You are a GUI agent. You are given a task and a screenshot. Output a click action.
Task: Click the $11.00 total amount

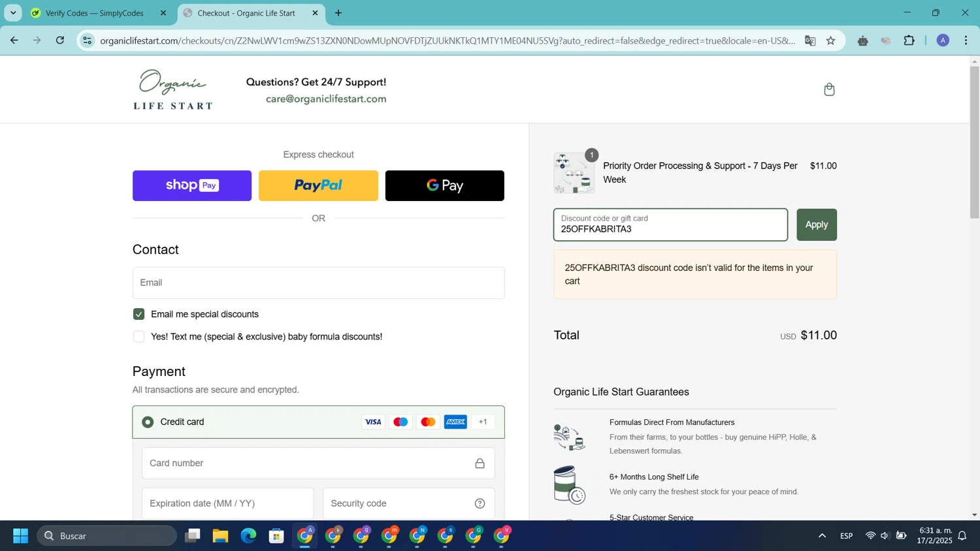click(x=819, y=336)
